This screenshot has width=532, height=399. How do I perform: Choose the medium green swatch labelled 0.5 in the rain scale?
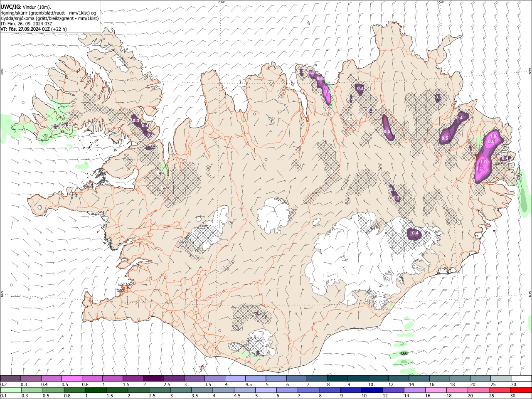tap(53, 390)
